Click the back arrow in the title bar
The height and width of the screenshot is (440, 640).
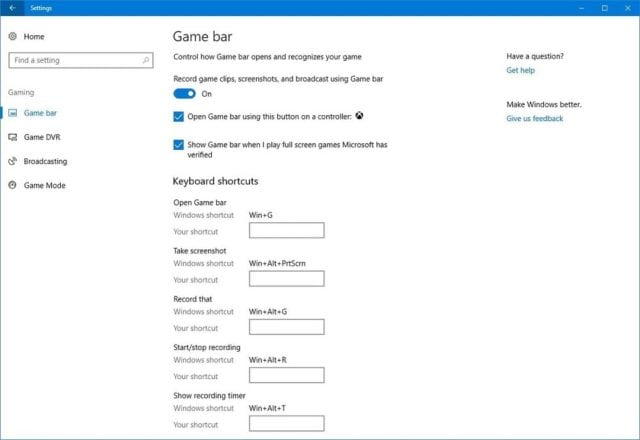(x=12, y=8)
